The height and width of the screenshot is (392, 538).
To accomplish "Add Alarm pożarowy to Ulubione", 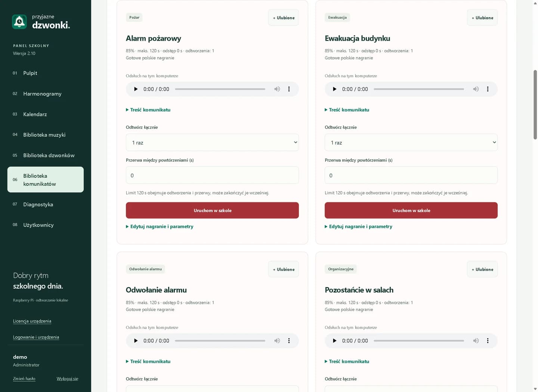I will click(x=284, y=18).
